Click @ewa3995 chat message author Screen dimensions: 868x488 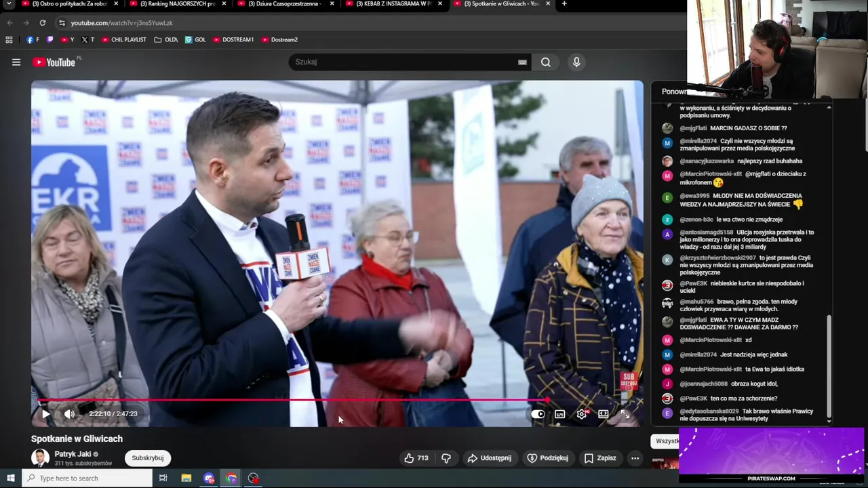pyautogui.click(x=694, y=196)
